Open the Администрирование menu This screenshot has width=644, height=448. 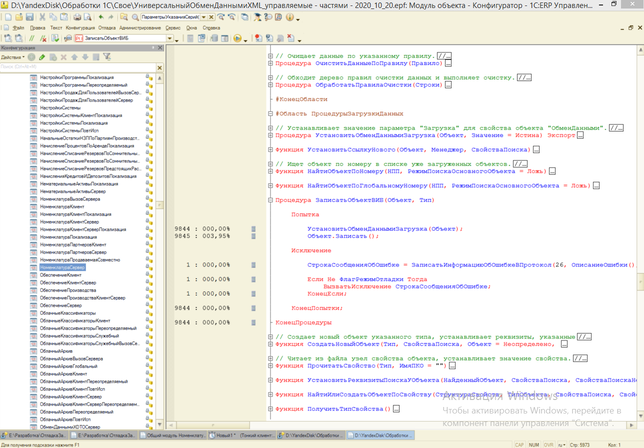pyautogui.click(x=138, y=28)
